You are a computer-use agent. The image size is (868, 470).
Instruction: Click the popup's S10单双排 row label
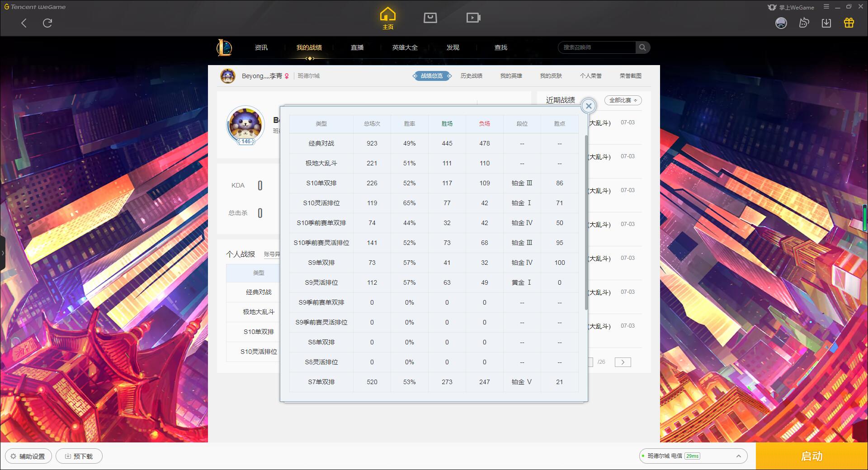(x=321, y=183)
